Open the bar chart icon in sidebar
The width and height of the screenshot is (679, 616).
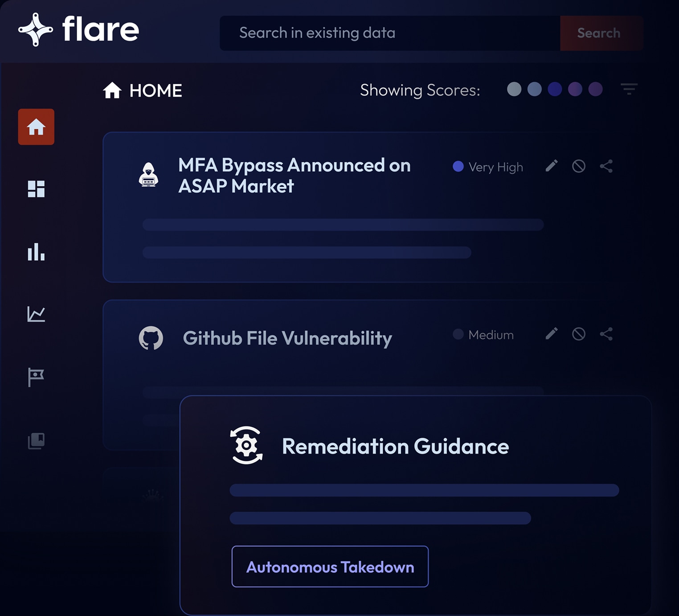tap(36, 252)
